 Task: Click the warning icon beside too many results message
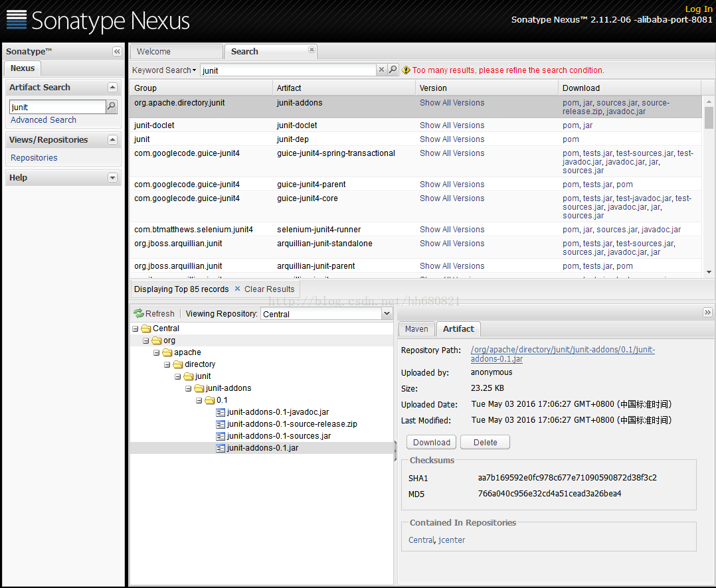[x=406, y=70]
